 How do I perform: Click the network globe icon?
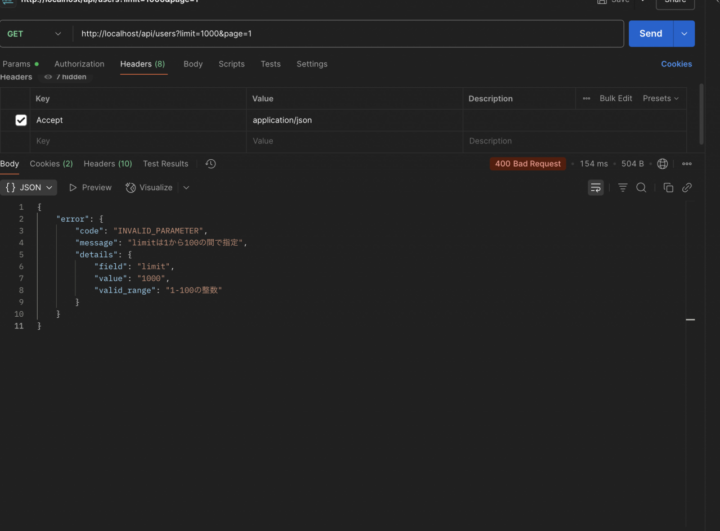pos(662,164)
